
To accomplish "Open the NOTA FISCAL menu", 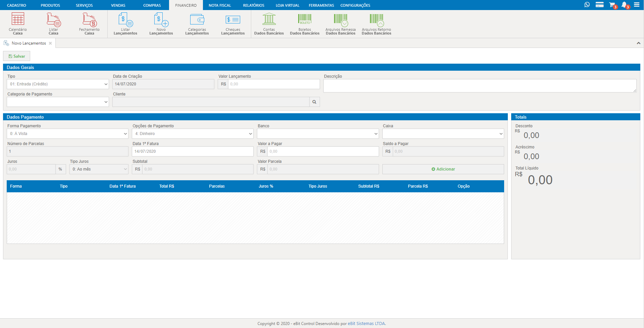I will [x=220, y=5].
